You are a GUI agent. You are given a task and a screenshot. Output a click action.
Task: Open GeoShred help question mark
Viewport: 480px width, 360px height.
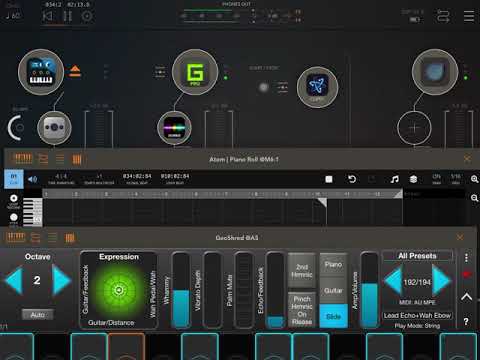(466, 321)
